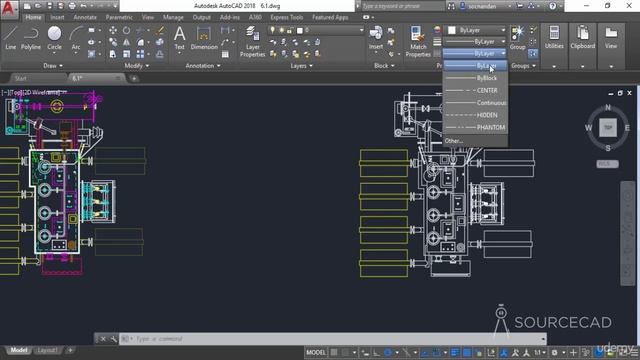The image size is (640, 360).
Task: Open the Output ribbon tab
Action: 202,18
